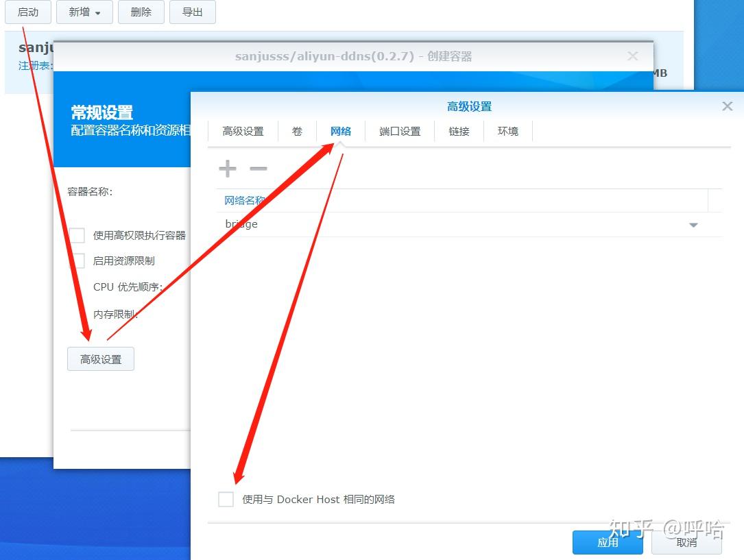Switch to the 卷 tab
This screenshot has height=560, width=744.
[x=297, y=131]
